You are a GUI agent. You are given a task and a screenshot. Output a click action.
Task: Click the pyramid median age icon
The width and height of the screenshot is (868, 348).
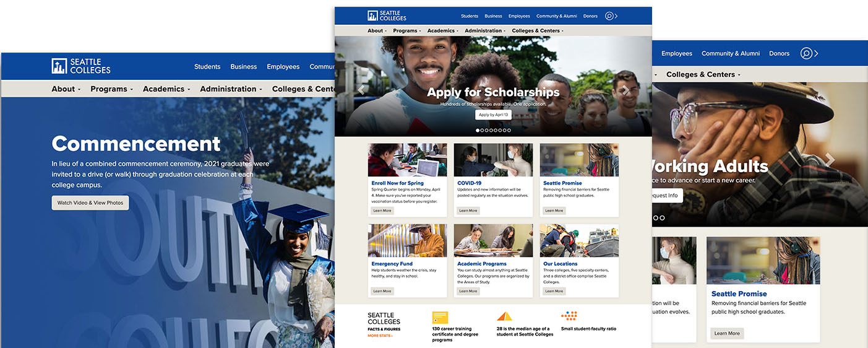point(504,316)
